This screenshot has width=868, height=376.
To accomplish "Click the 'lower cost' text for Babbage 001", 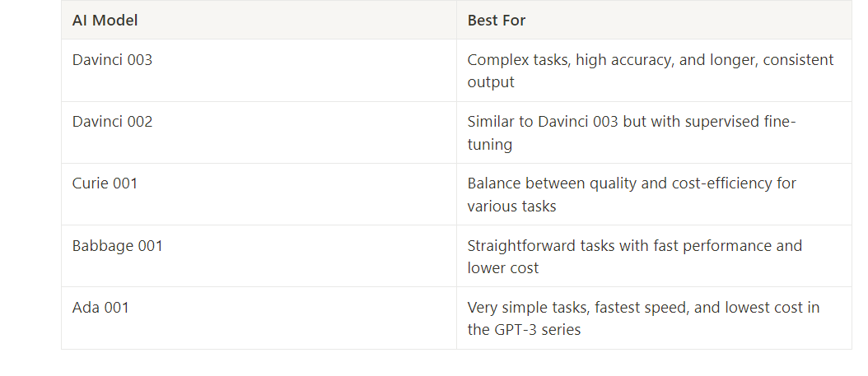I will coord(502,267).
